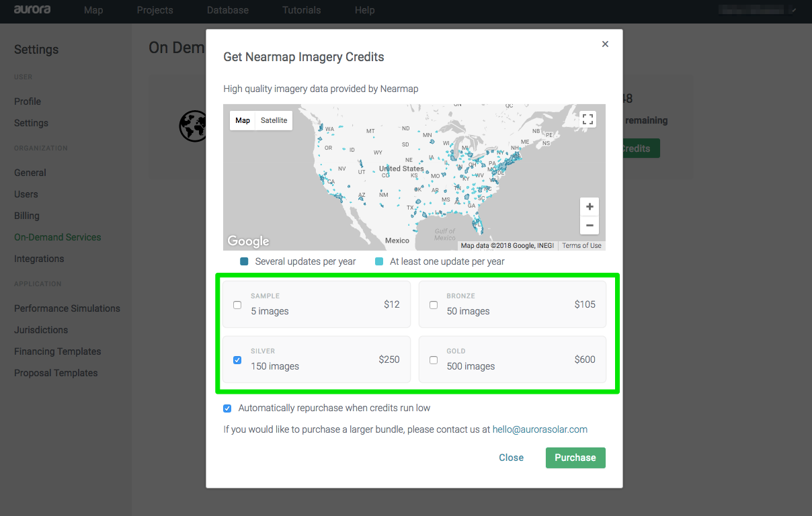This screenshot has height=516, width=812.
Task: Close the Nearmap credits dialog with X
Action: (605, 44)
